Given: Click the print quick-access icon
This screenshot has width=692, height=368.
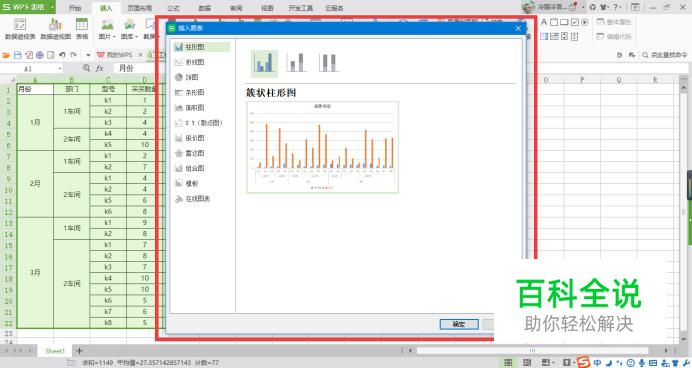Looking at the screenshot, I should coord(40,55).
